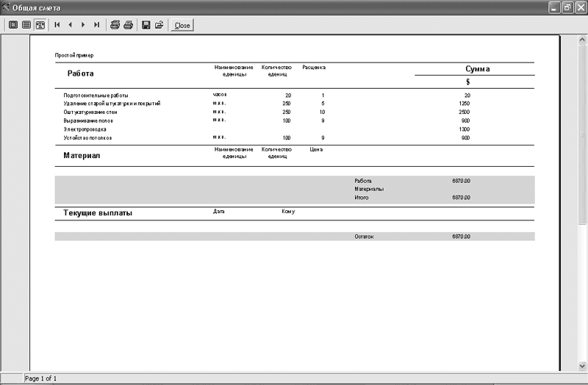Go to the first page
Image resolution: width=588 pixels, height=385 pixels.
point(57,25)
